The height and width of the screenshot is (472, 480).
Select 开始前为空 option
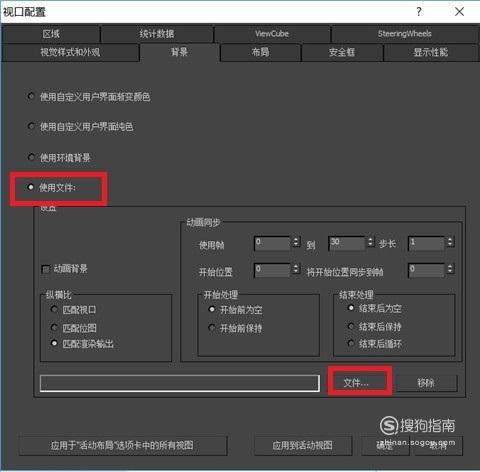coord(212,309)
